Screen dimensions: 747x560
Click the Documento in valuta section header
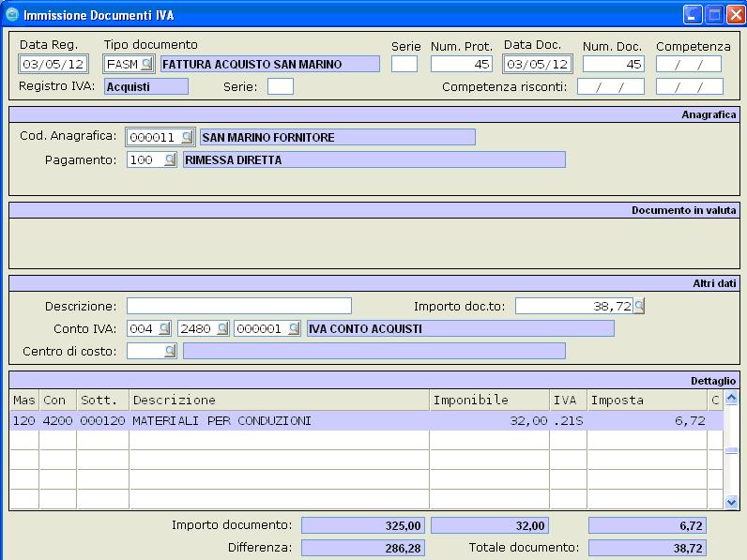(374, 210)
